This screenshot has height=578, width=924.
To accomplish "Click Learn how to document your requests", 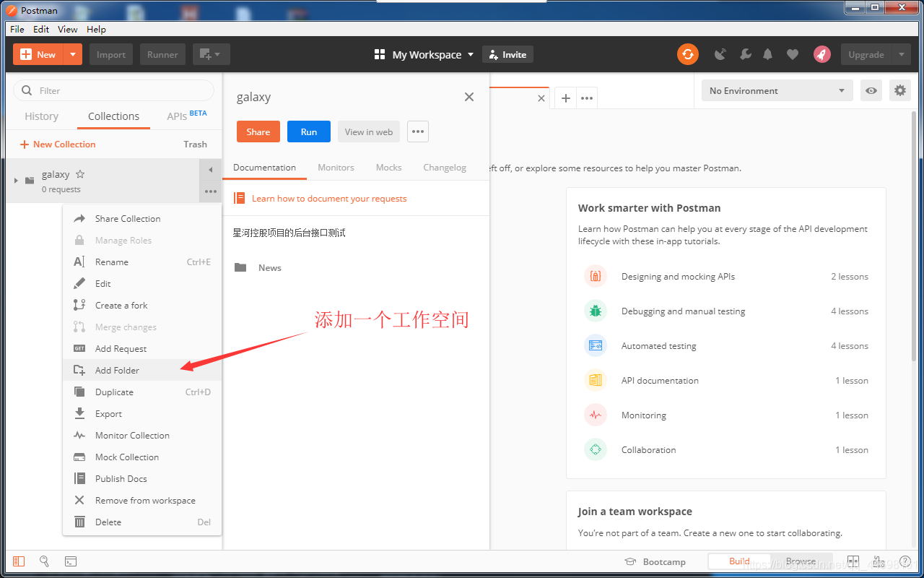I will pyautogui.click(x=329, y=198).
